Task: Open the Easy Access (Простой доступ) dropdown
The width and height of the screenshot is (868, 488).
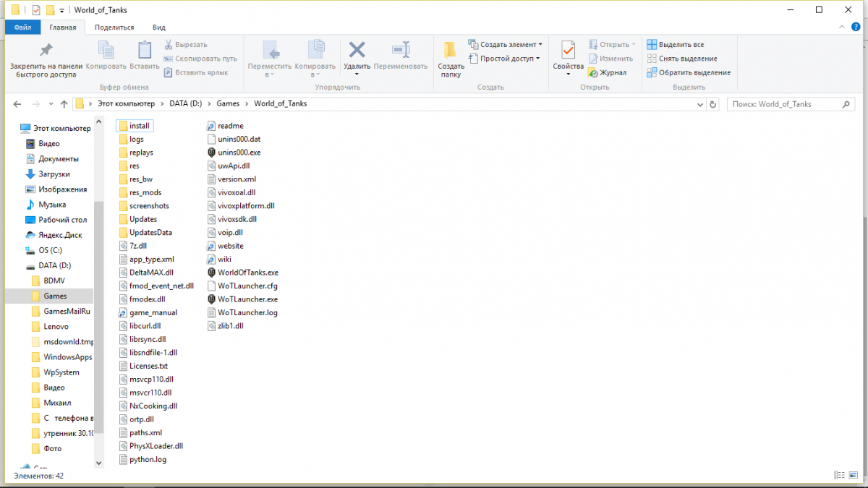Action: click(506, 59)
